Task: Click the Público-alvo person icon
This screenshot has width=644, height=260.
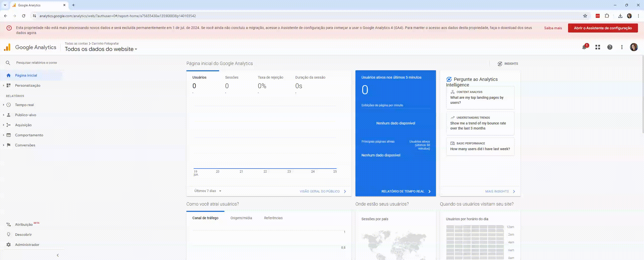Action: tap(9, 115)
